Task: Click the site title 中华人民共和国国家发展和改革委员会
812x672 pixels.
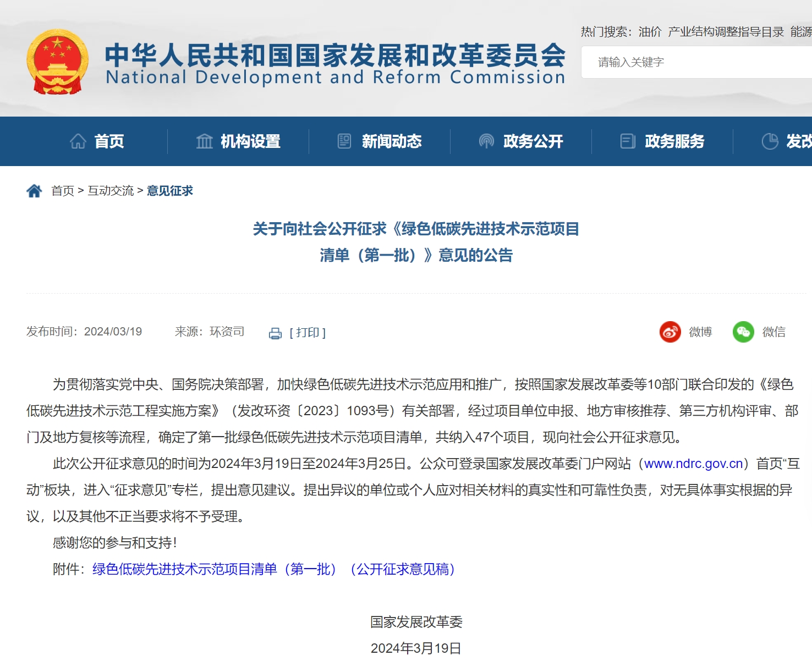Action: [x=335, y=54]
